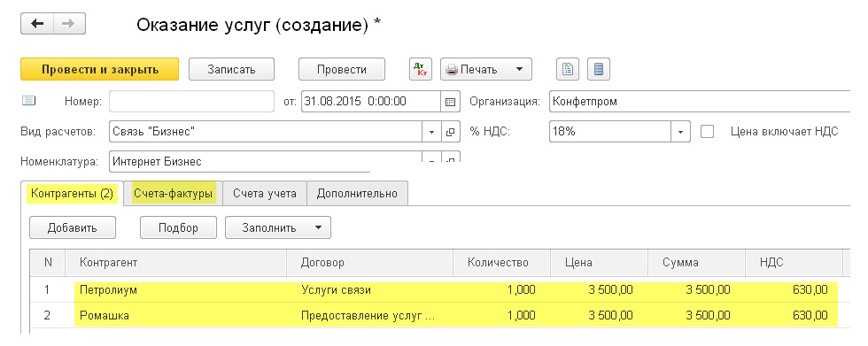Go forward with the right arrow

69,24
